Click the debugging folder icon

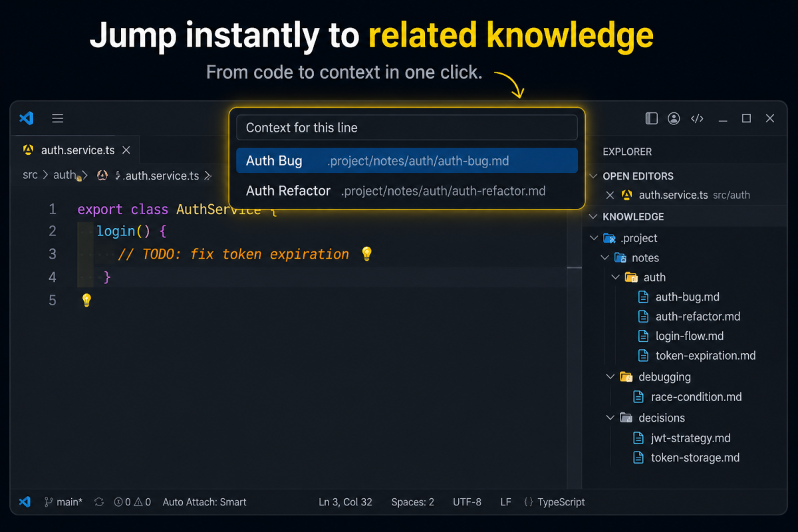click(626, 377)
